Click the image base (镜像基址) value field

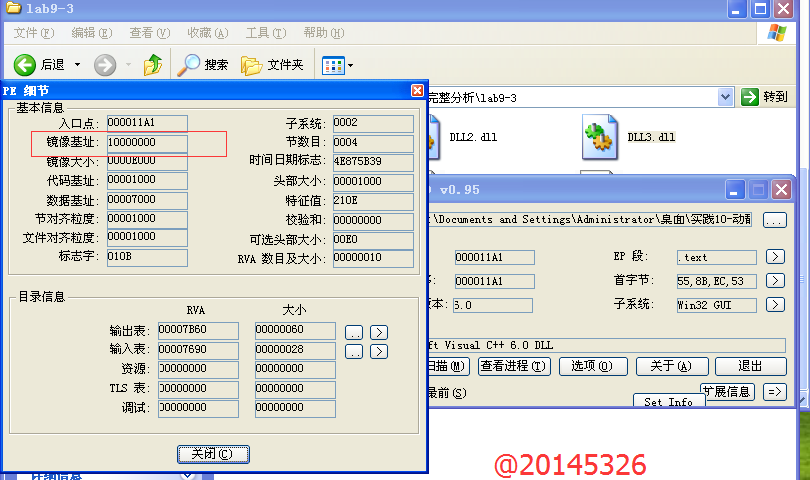tap(146, 143)
